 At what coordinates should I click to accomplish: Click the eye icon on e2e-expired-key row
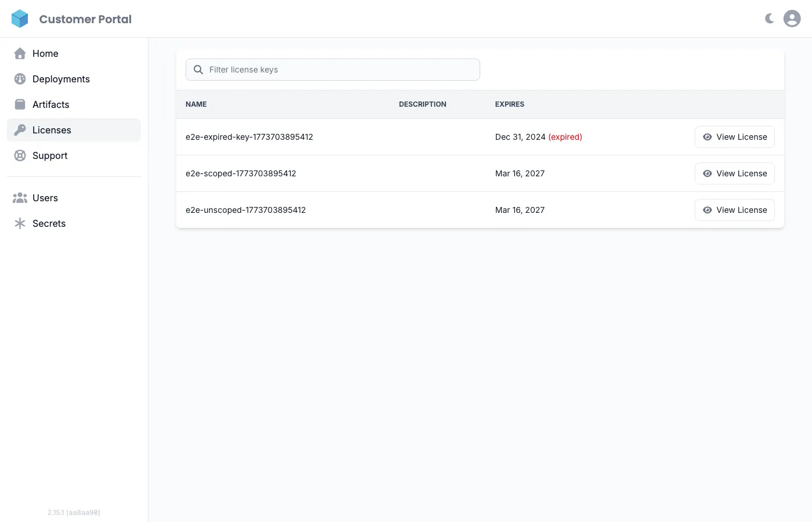point(707,137)
